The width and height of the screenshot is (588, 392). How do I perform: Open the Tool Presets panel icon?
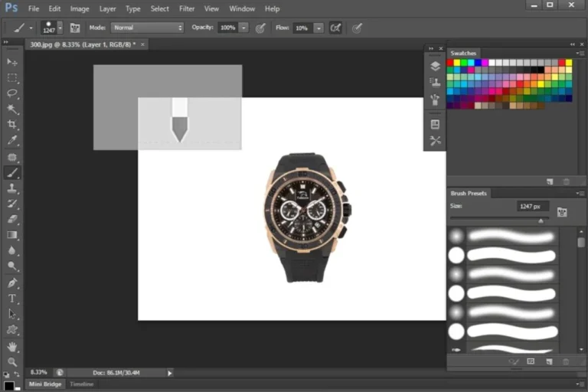coord(435,141)
